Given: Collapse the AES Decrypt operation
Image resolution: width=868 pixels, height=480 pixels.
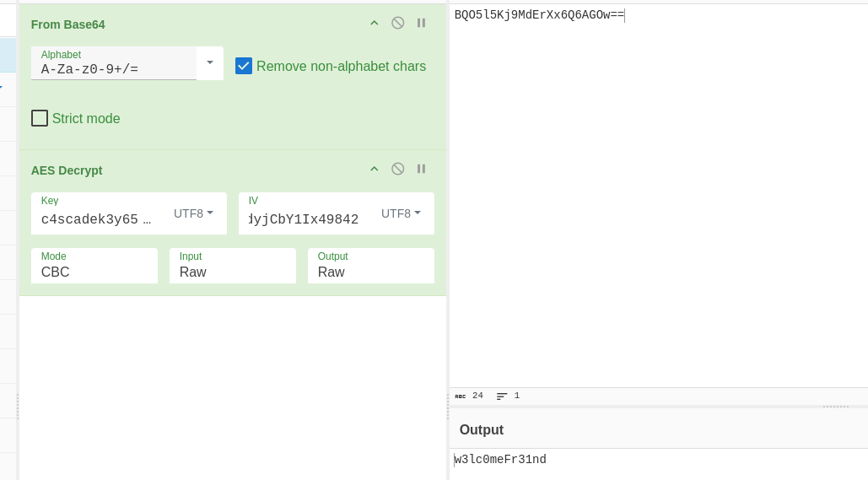Looking at the screenshot, I should [375, 169].
